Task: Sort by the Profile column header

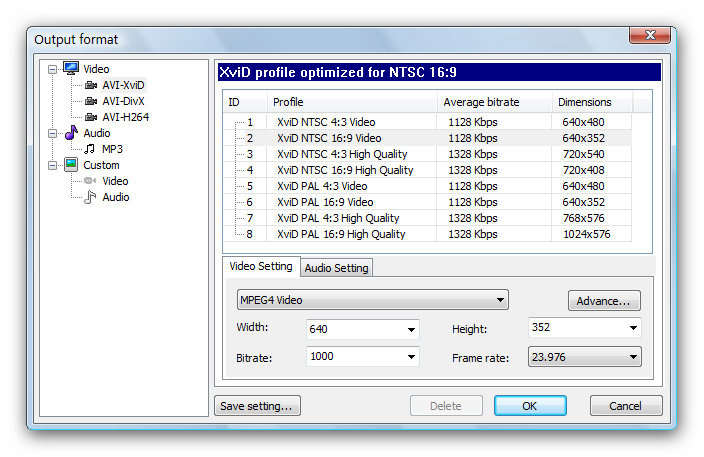Action: tap(352, 102)
